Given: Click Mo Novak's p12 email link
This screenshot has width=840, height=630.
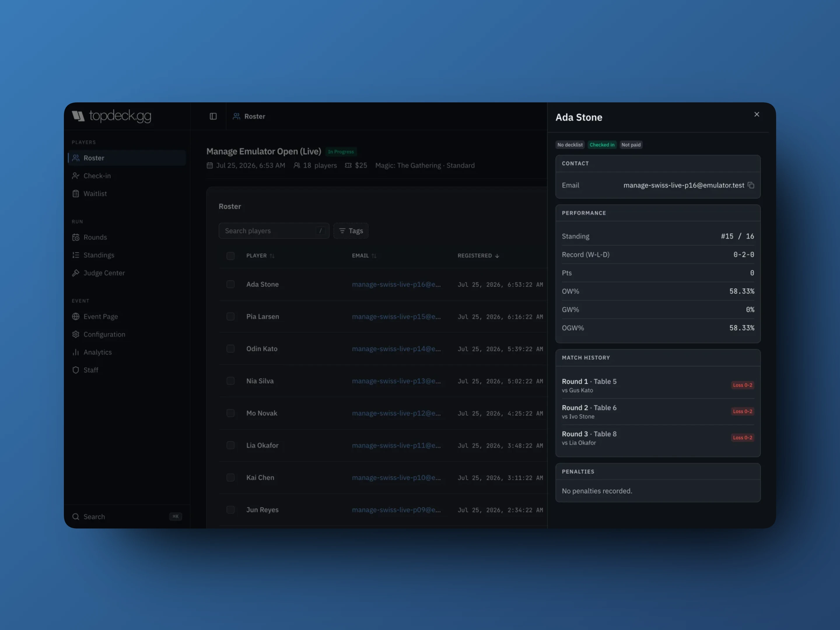Looking at the screenshot, I should pyautogui.click(x=396, y=413).
